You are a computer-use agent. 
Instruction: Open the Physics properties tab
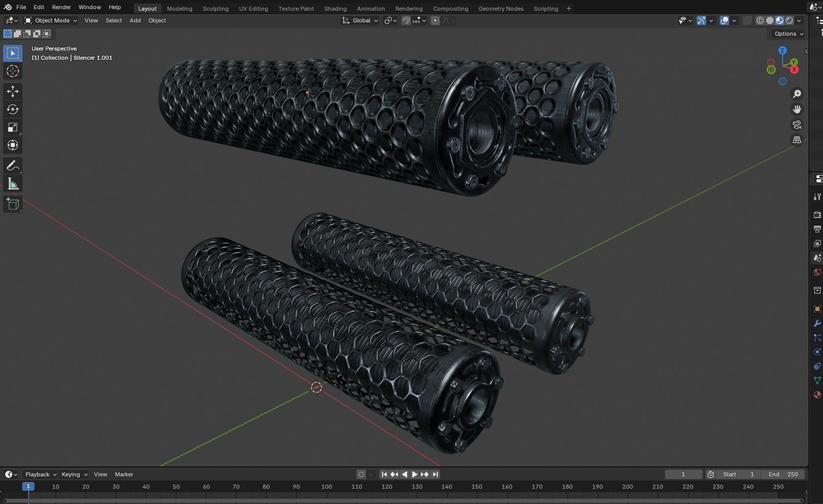click(817, 352)
